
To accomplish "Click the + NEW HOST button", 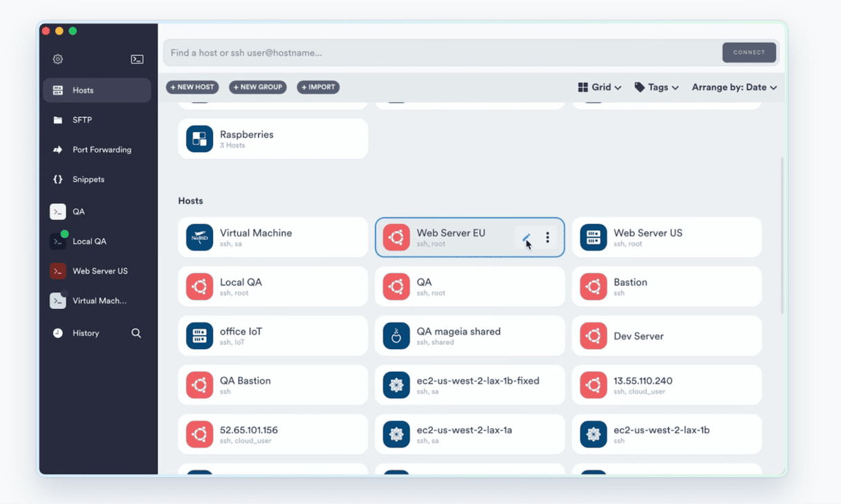I will 192,87.
